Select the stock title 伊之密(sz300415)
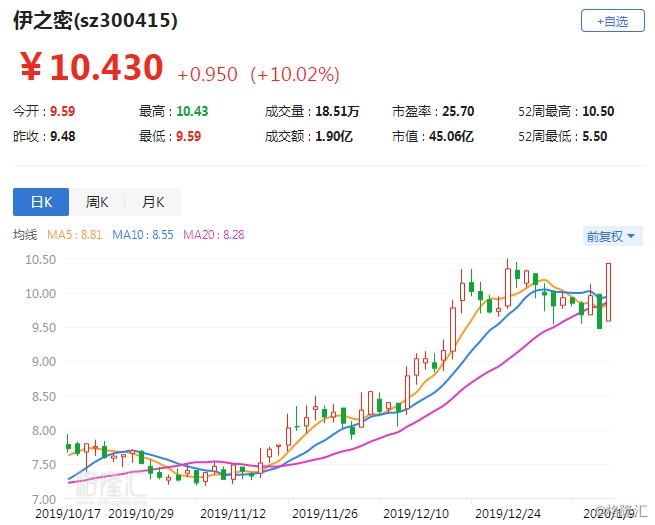The width and height of the screenshot is (655, 525). (95, 20)
